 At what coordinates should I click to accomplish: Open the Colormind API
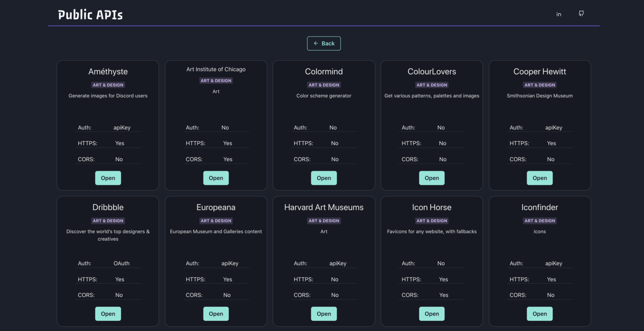point(324,178)
